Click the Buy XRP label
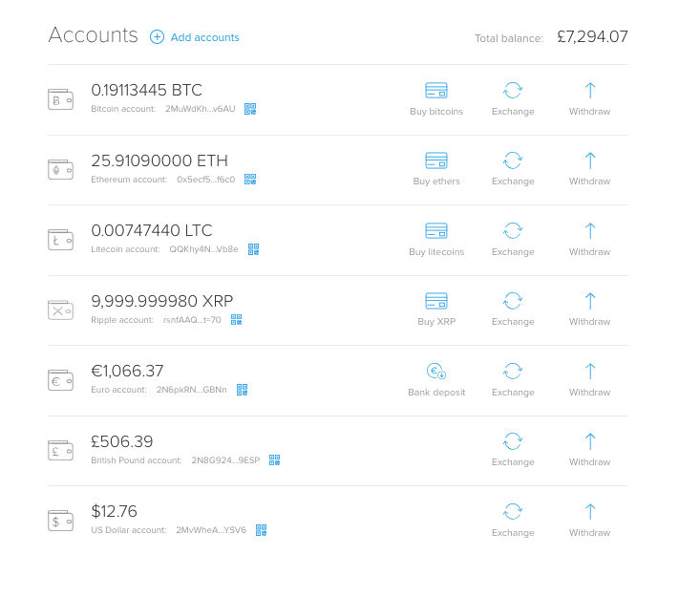The height and width of the screenshot is (598, 700). tap(436, 322)
